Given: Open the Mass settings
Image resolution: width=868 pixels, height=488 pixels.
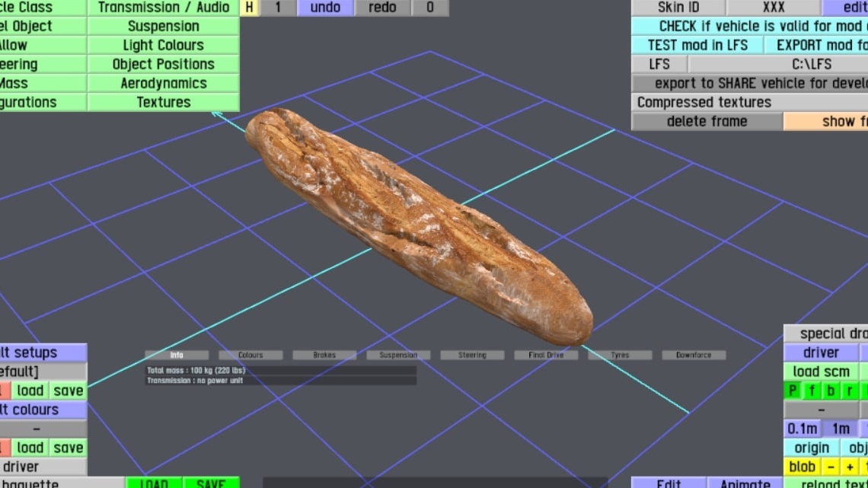Looking at the screenshot, I should tap(43, 83).
